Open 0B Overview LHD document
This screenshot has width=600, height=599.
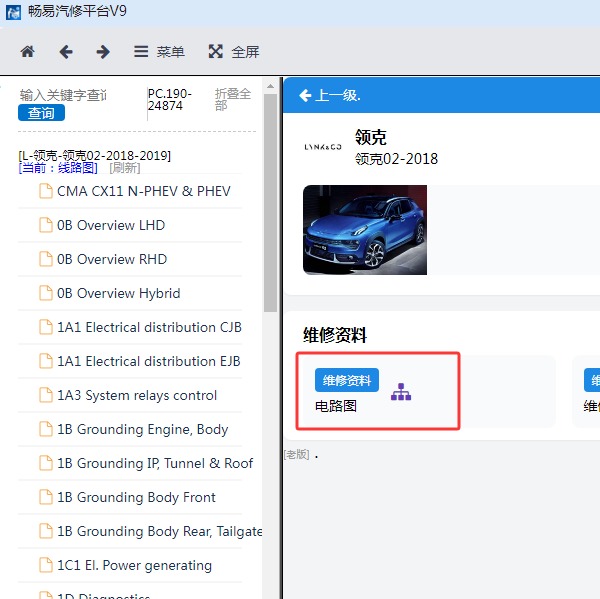click(111, 225)
